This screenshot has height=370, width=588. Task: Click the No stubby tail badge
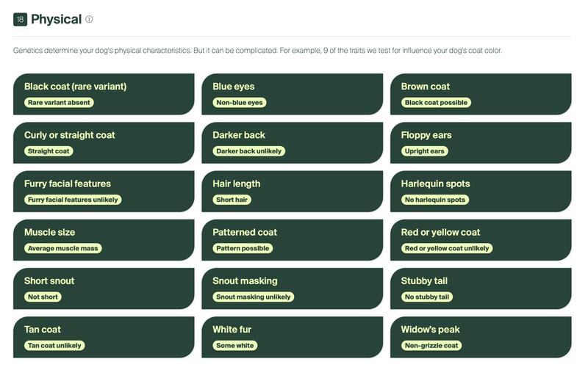(x=427, y=297)
